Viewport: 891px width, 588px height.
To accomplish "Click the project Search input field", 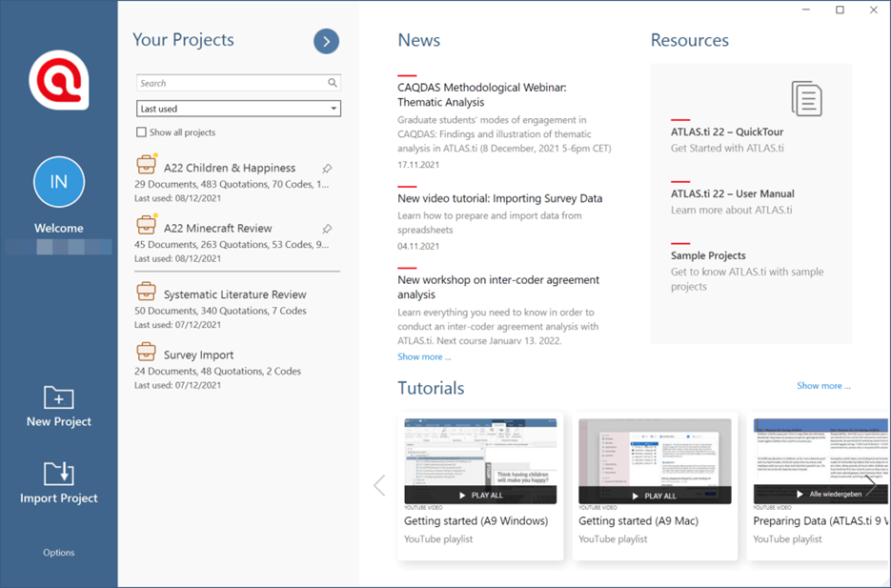I will (x=231, y=83).
